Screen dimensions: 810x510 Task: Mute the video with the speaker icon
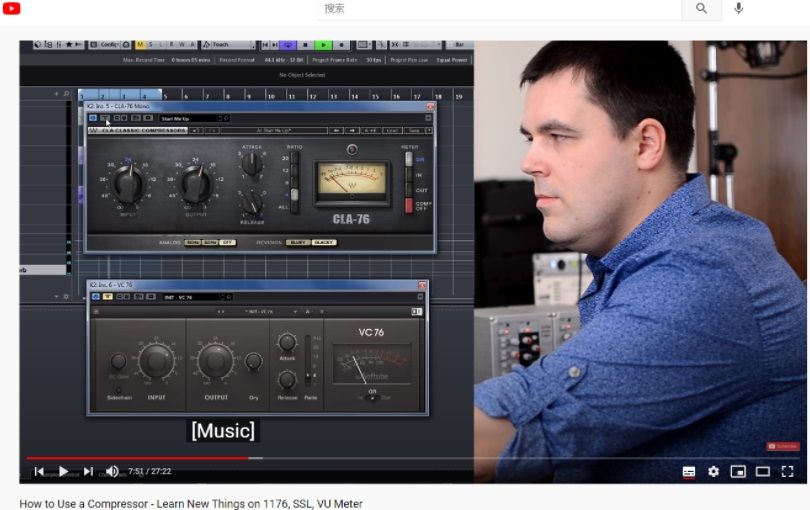(x=112, y=471)
